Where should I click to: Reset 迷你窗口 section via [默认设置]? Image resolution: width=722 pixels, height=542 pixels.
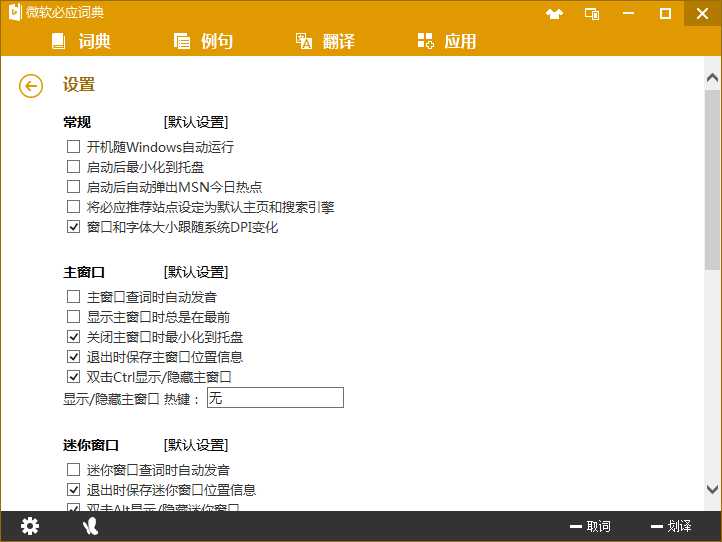[x=196, y=445]
